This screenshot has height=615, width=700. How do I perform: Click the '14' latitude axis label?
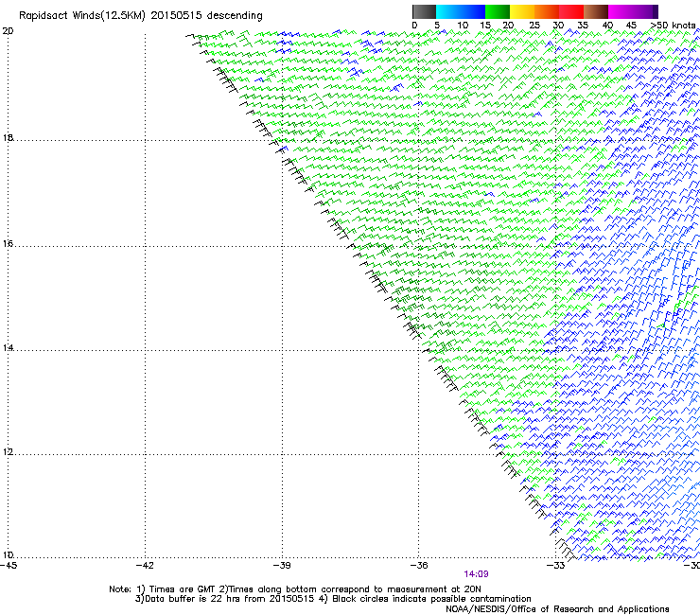click(8, 348)
